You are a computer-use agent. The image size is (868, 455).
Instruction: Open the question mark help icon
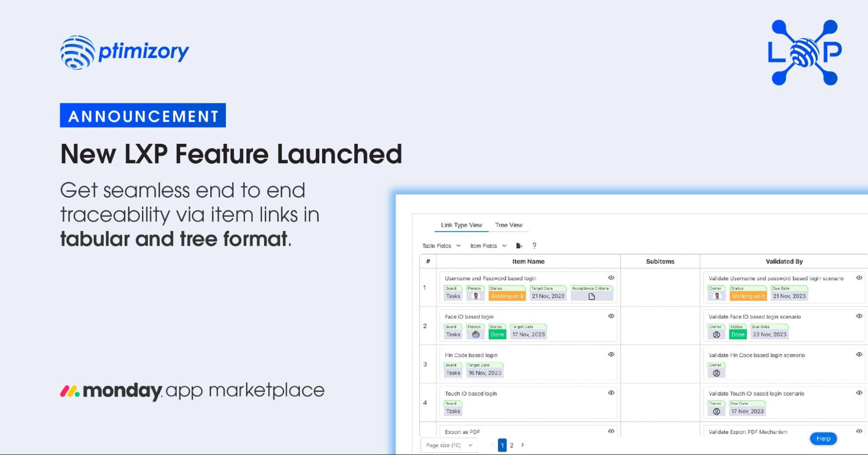coord(535,246)
